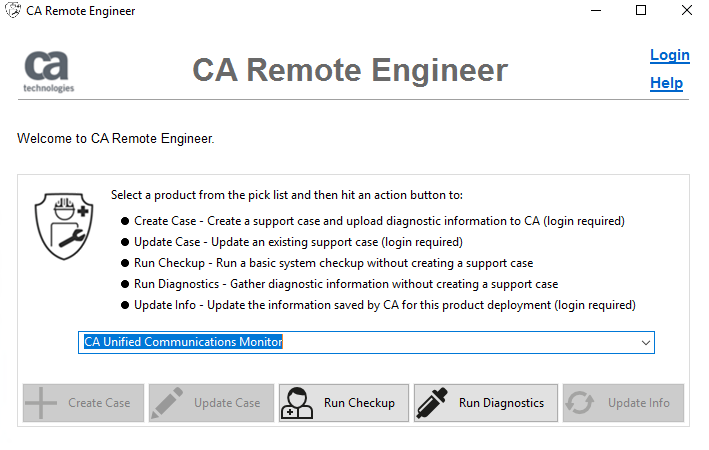This screenshot has height=450, width=709.
Task: Click the app icon in title bar
Action: pos(12,11)
